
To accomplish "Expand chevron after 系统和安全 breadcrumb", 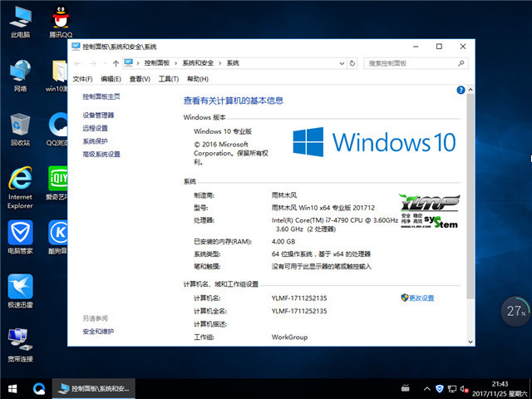I will pos(219,63).
